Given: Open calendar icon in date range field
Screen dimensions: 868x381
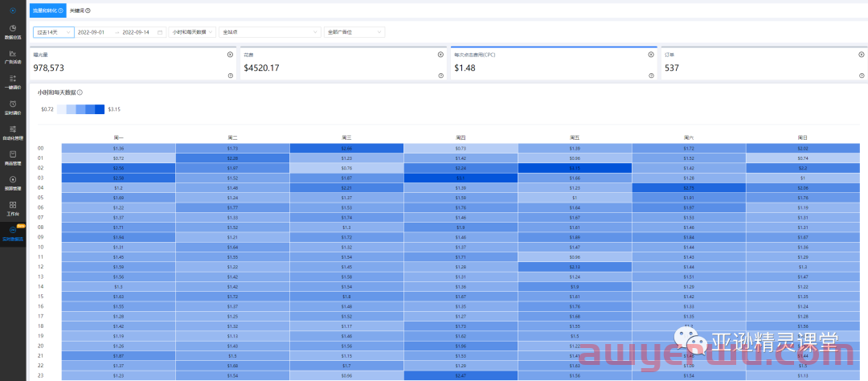Looking at the screenshot, I should 160,32.
